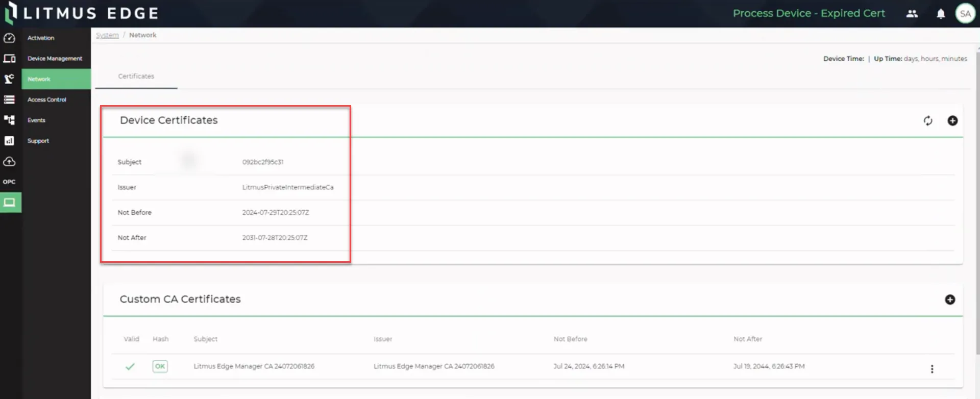Open Device Management menu item
Screen dimensions: 980x399
tap(55, 59)
